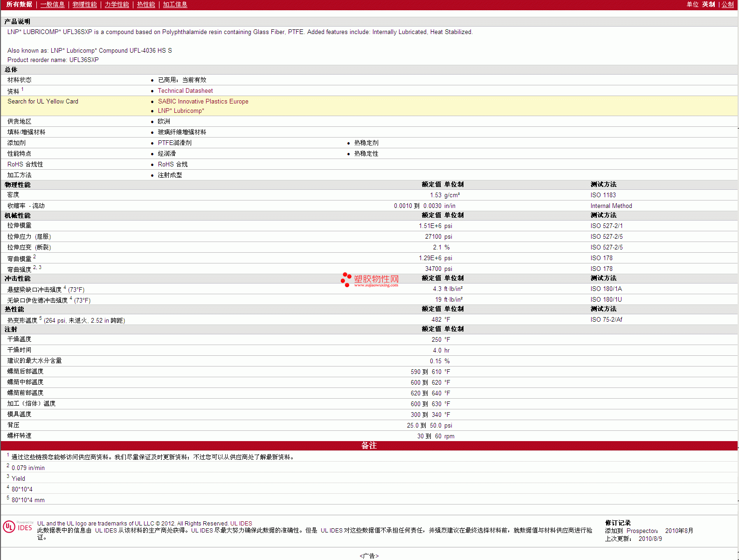
Task: Click the 482 °F heat deflection value
Action: pyautogui.click(x=441, y=320)
